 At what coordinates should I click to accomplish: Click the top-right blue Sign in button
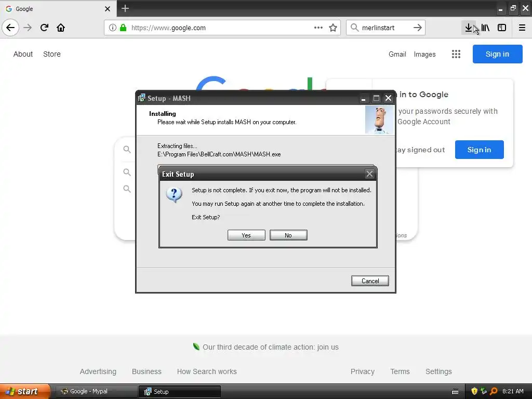point(497,54)
